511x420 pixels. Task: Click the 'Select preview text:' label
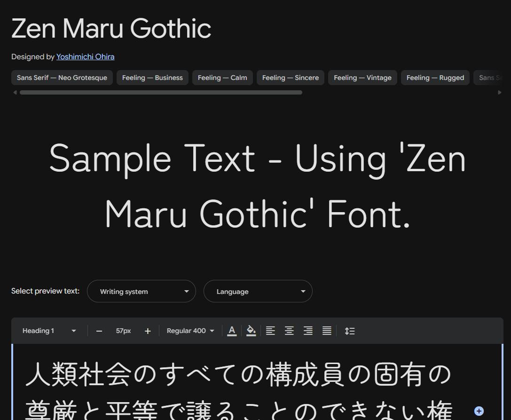point(45,291)
